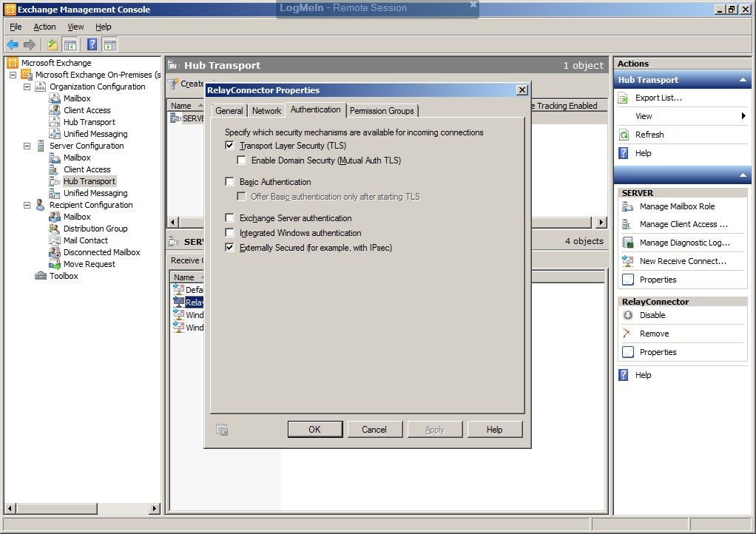Screen dimensions: 756x534
Task: Open the View menu in menu bar
Action: (75, 27)
